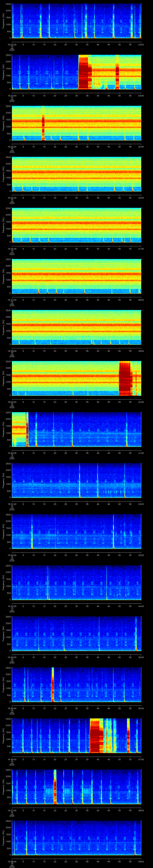Click the red burst near 20s in 16:37:00 spectrogram
This screenshot has width=153, height=868.
tap(55, 787)
